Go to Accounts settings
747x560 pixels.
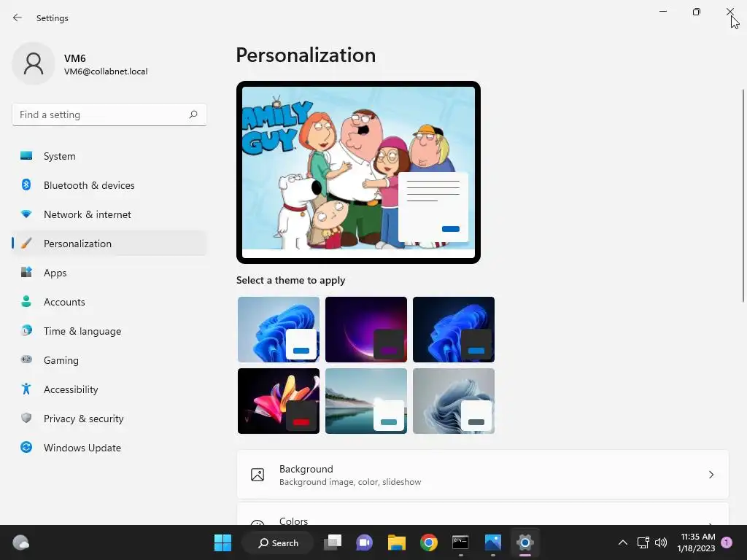109,301
